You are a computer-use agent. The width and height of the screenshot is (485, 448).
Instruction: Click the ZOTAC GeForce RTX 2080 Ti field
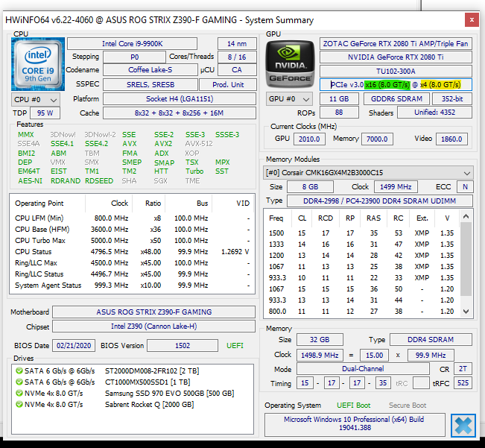pyautogui.click(x=396, y=44)
